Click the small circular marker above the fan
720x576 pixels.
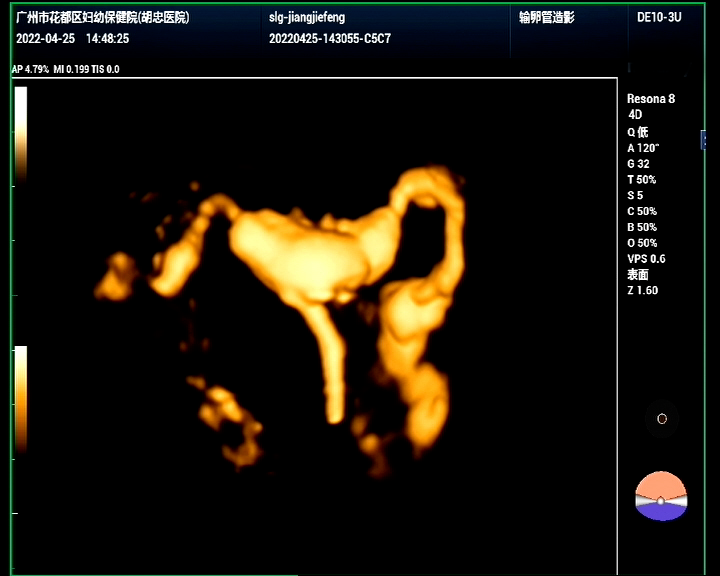click(x=662, y=418)
